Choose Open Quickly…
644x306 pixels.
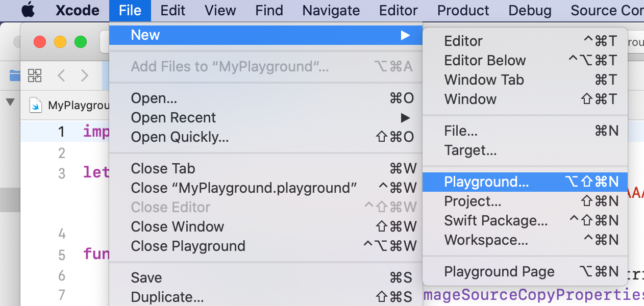tap(266, 137)
